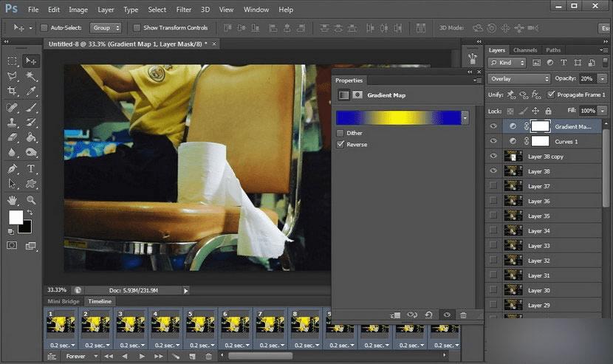Select the Horizontal Type tool

(x=31, y=168)
